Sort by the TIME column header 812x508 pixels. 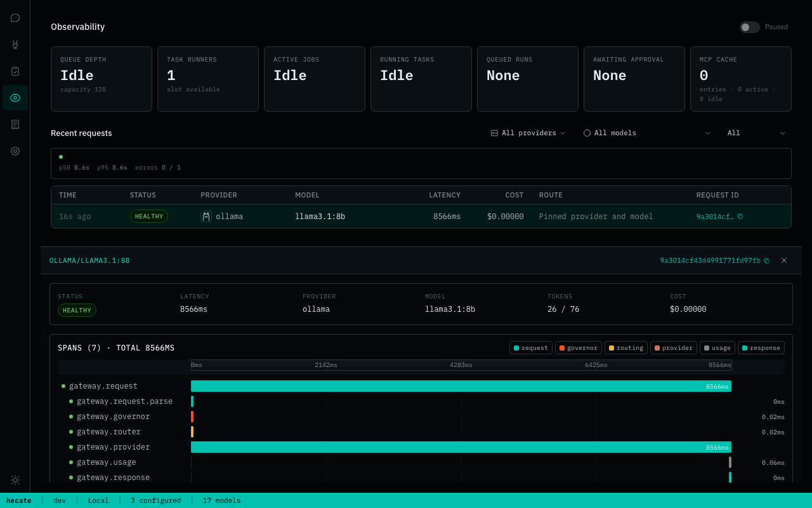point(68,195)
